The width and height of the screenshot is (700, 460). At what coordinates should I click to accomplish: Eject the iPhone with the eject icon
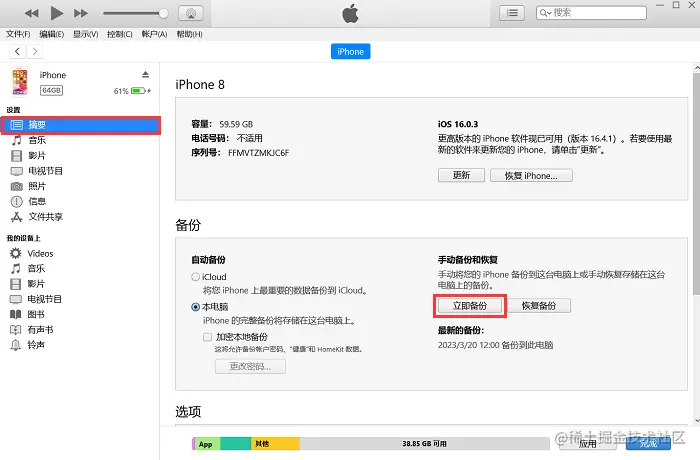click(146, 74)
